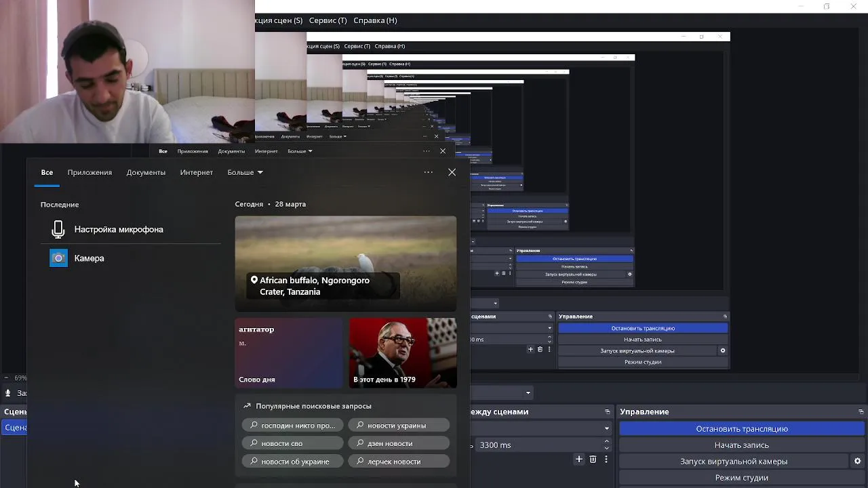
Task: Open virtual camera settings gear icon
Action: (x=857, y=462)
